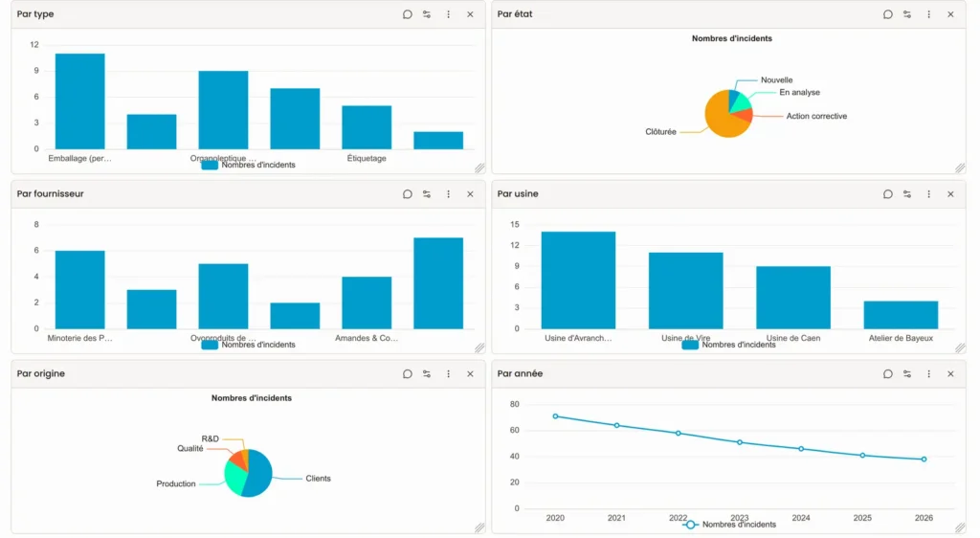Click the resize handle of Par origine panel
The height and width of the screenshot is (538, 980).
point(479,528)
